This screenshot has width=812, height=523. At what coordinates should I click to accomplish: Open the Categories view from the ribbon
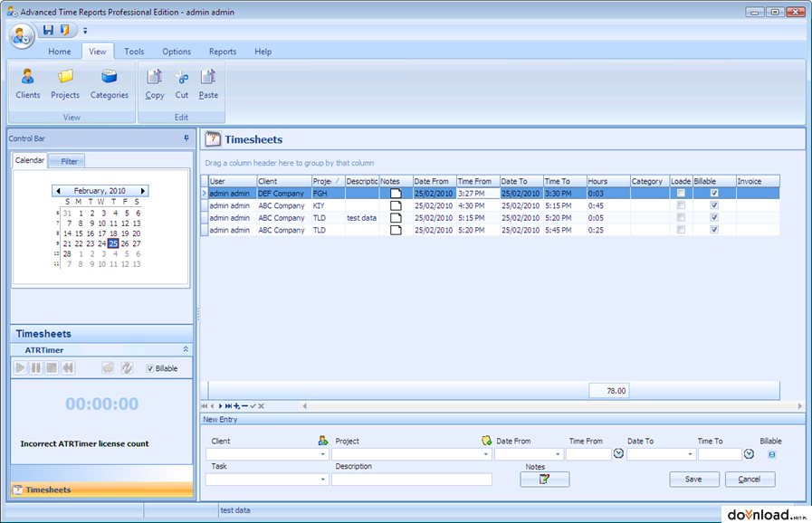tap(110, 84)
